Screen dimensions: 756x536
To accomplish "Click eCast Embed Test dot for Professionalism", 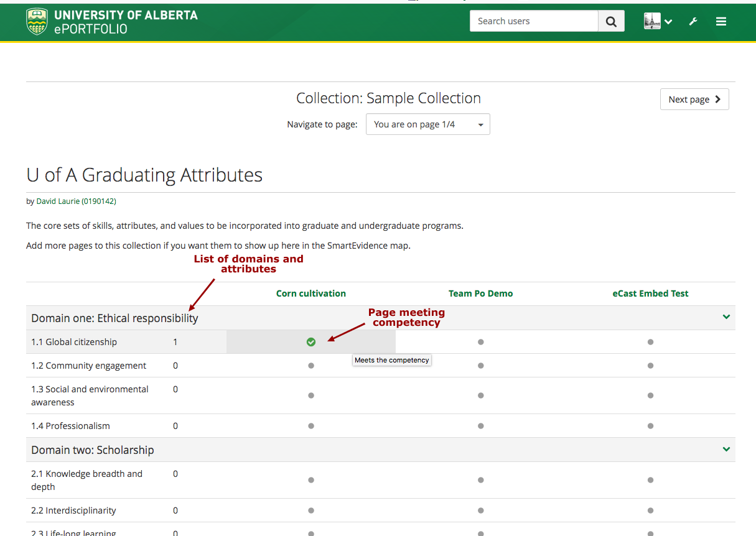I will tap(650, 426).
